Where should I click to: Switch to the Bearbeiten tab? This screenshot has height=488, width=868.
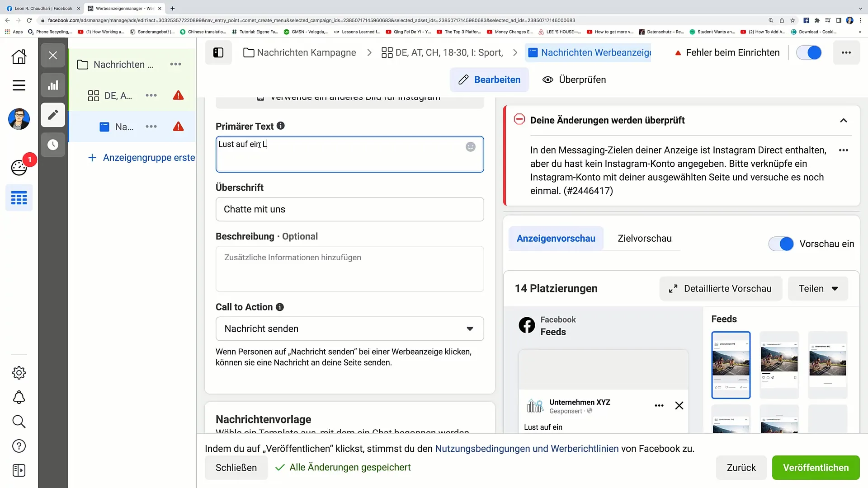click(x=489, y=80)
